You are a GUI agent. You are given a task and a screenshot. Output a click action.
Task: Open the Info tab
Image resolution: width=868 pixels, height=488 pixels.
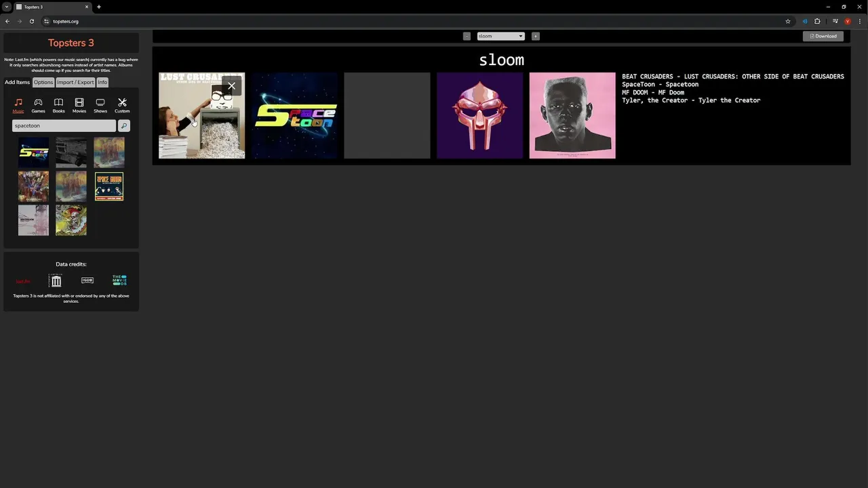pyautogui.click(x=102, y=82)
